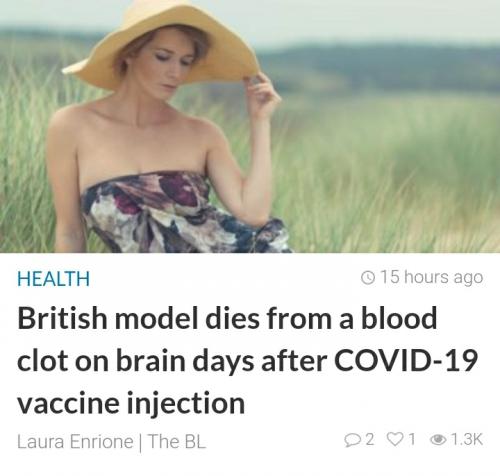This screenshot has height=476, width=500.
Task: Click the straw hat in photo
Action: 160,43
